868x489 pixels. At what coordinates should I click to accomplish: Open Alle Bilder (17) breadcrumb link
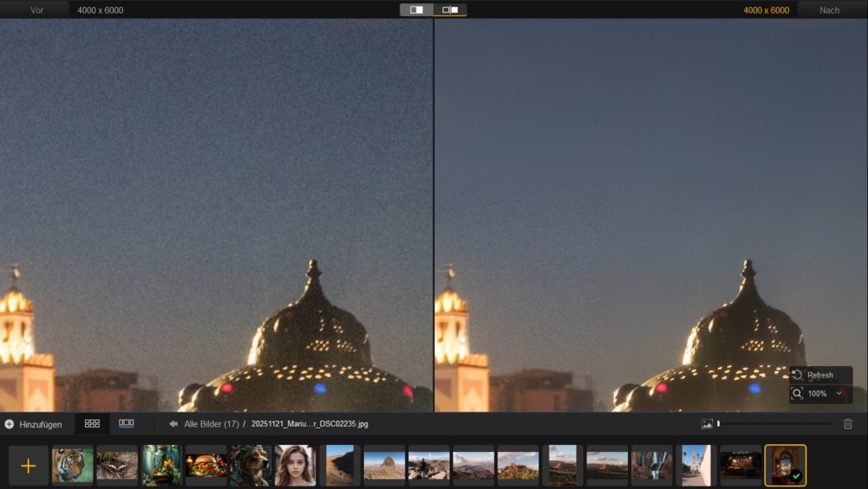(x=212, y=424)
